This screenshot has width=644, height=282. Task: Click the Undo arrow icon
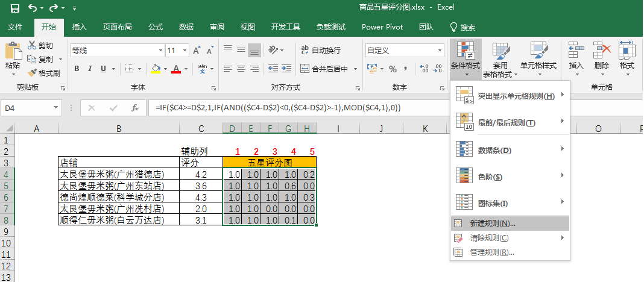[33, 8]
